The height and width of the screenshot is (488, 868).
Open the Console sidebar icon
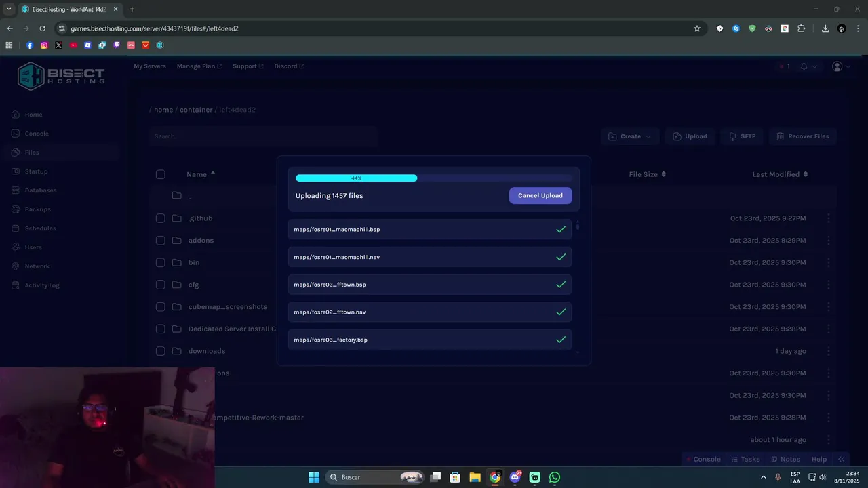(16, 134)
